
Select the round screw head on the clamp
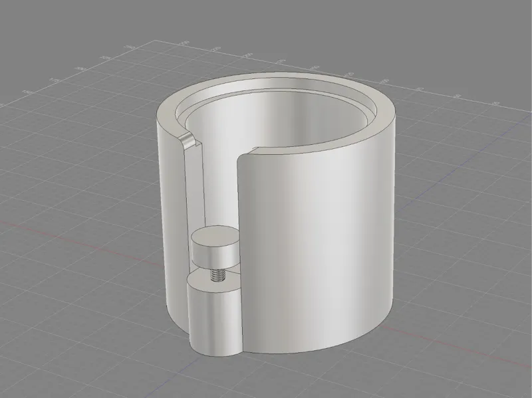coord(215,246)
